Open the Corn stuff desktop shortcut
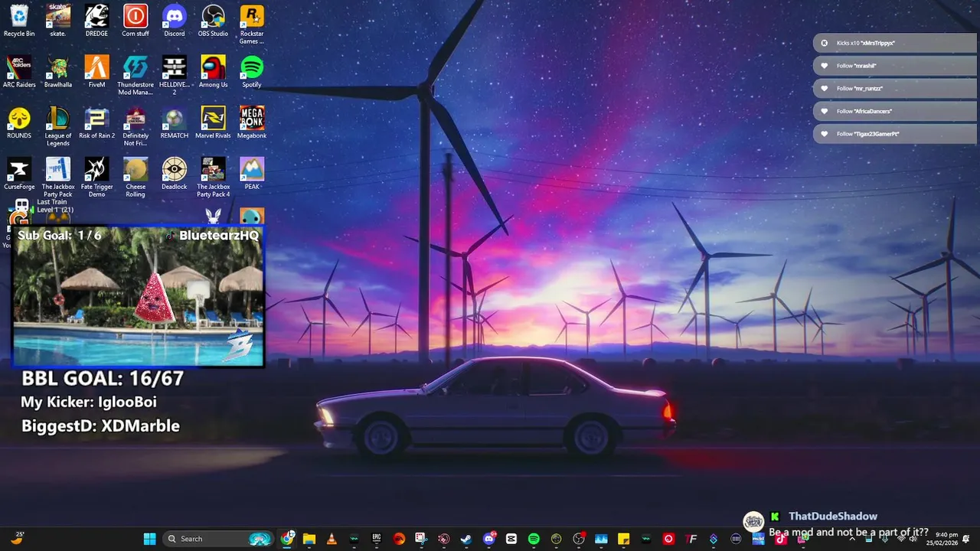Screen dimensions: 980x551 (136, 21)
